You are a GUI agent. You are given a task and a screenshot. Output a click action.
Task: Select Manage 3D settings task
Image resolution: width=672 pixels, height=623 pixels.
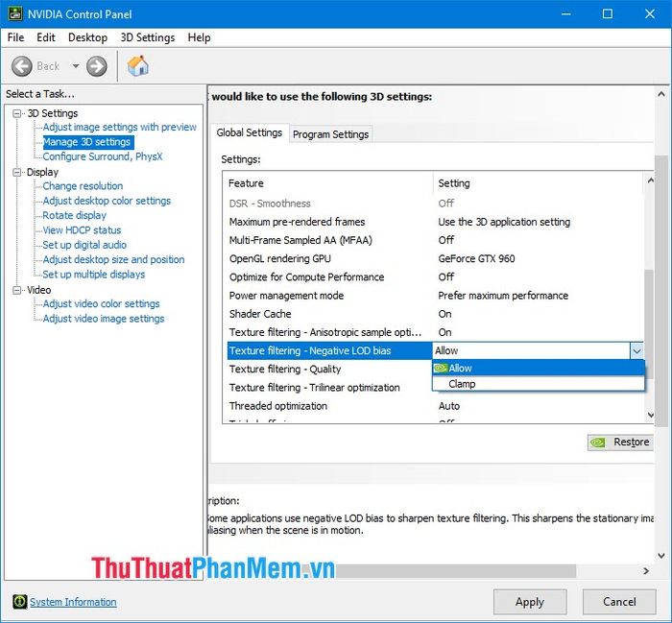(86, 142)
